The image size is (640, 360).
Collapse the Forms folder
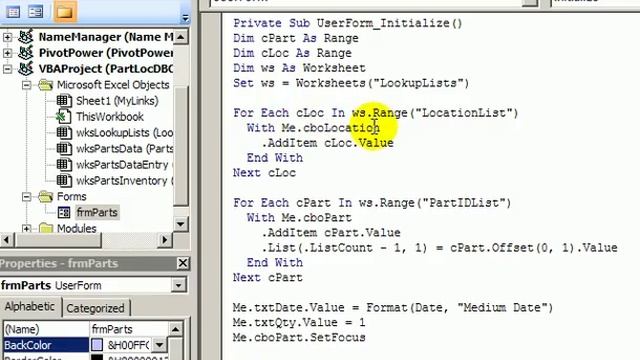[x=26, y=197]
